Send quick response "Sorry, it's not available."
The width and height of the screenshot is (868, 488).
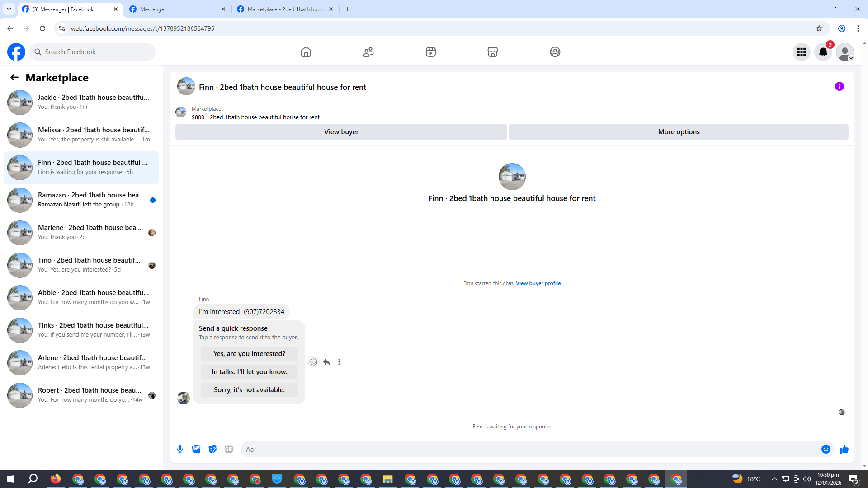point(249,390)
